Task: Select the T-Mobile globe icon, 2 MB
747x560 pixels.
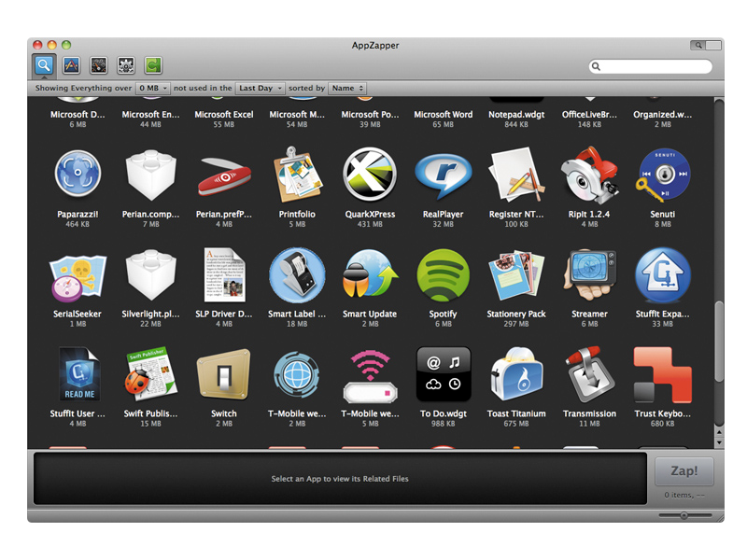Action: pos(297,375)
